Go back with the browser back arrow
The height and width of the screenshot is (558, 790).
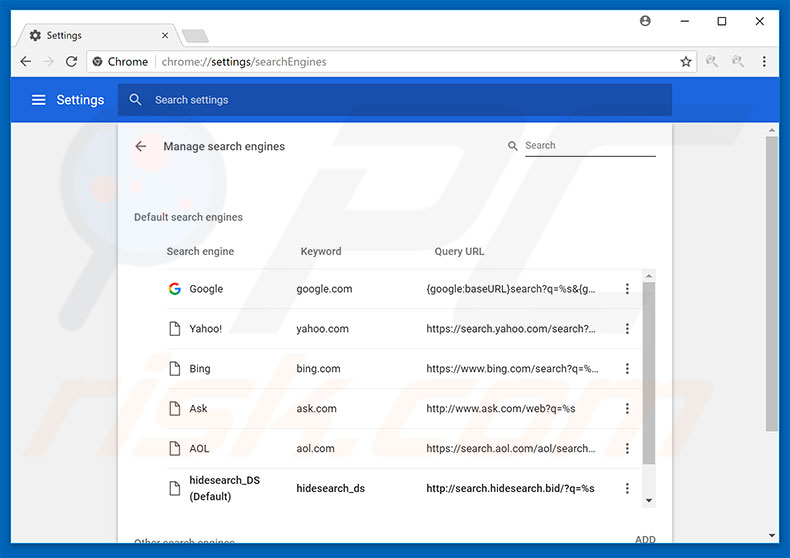(x=26, y=61)
